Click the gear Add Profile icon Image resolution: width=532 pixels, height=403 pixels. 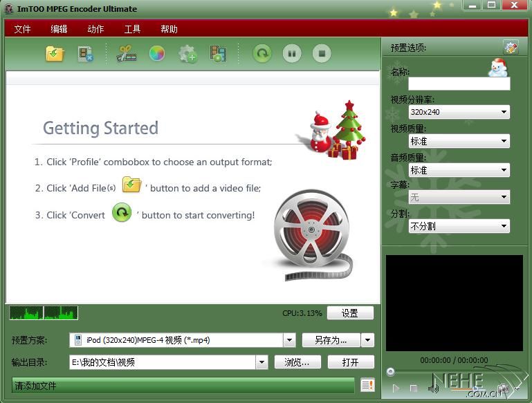pos(187,53)
